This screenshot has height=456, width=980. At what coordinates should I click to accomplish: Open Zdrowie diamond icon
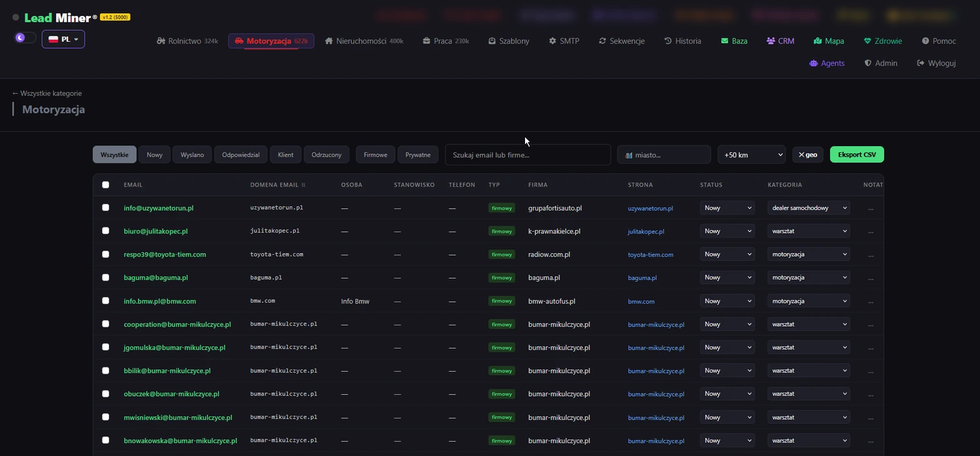point(867,41)
